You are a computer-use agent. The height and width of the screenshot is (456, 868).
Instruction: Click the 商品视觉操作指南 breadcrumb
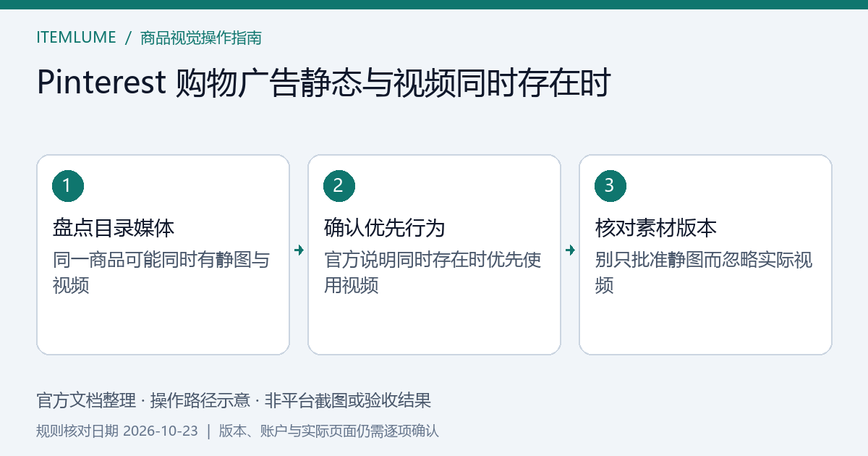tap(201, 38)
